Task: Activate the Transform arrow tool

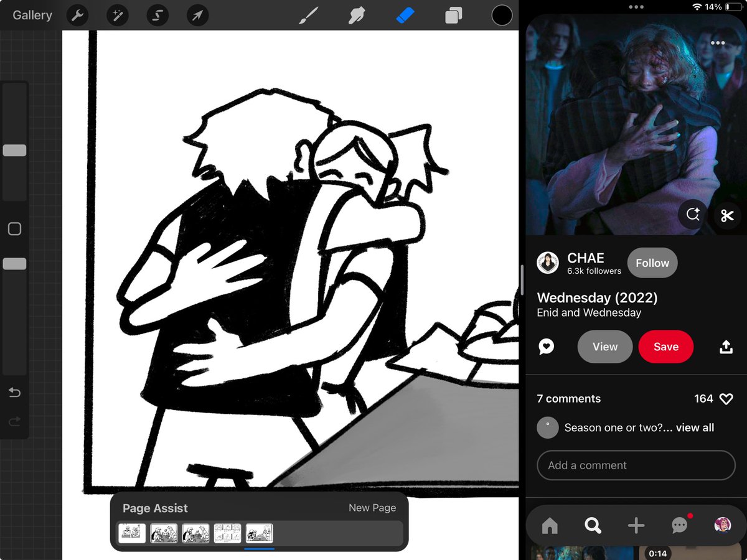Action: (197, 15)
